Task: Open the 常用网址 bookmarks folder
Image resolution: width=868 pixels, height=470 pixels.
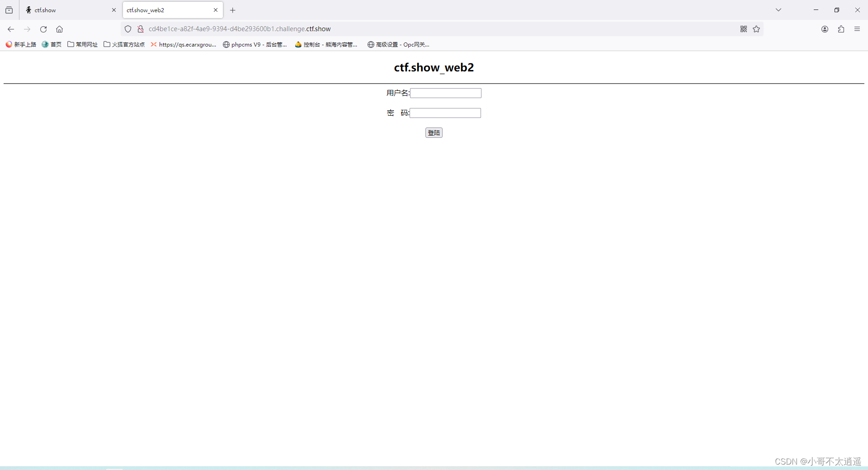Action: [x=82, y=44]
